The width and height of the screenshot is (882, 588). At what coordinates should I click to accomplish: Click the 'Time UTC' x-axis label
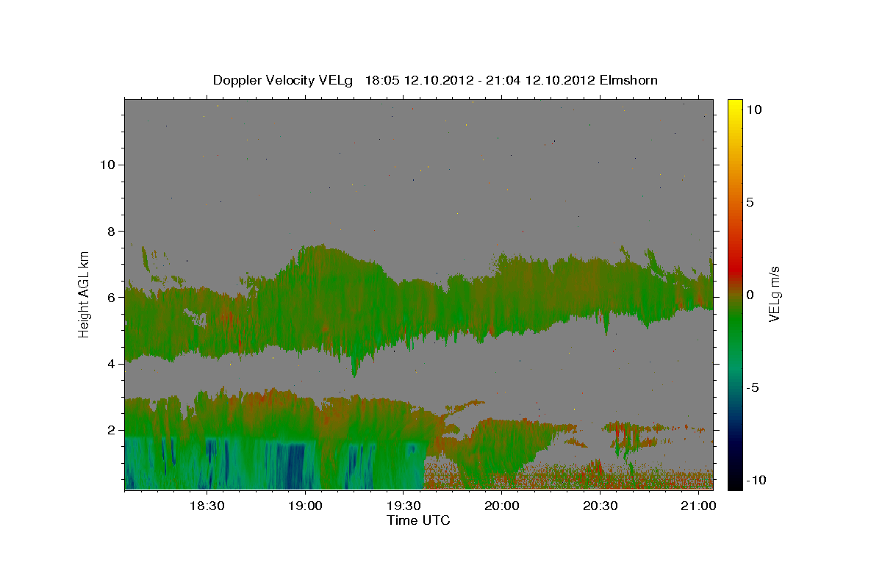418,520
